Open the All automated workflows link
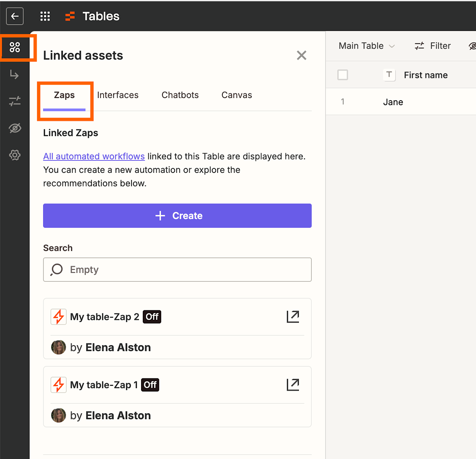 click(94, 156)
